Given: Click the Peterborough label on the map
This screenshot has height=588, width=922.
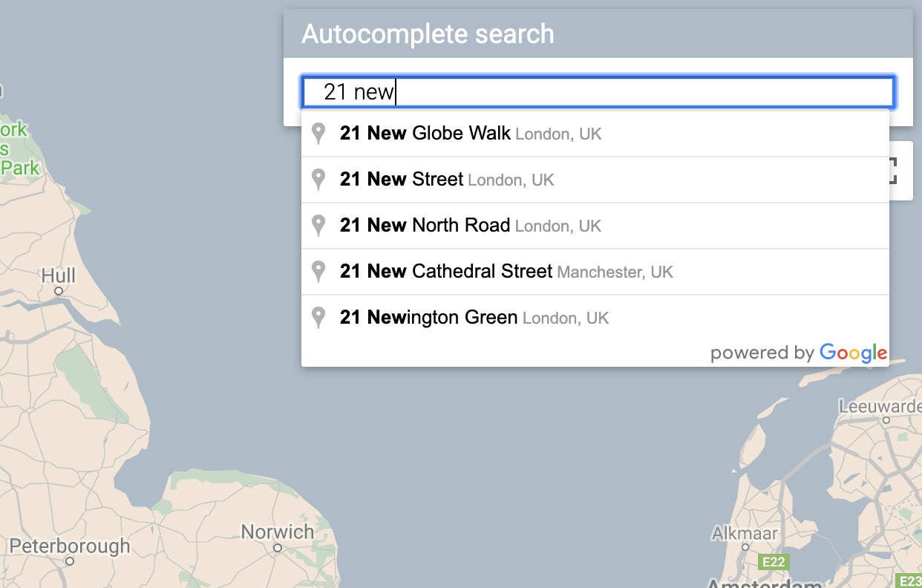Looking at the screenshot, I should point(70,547).
